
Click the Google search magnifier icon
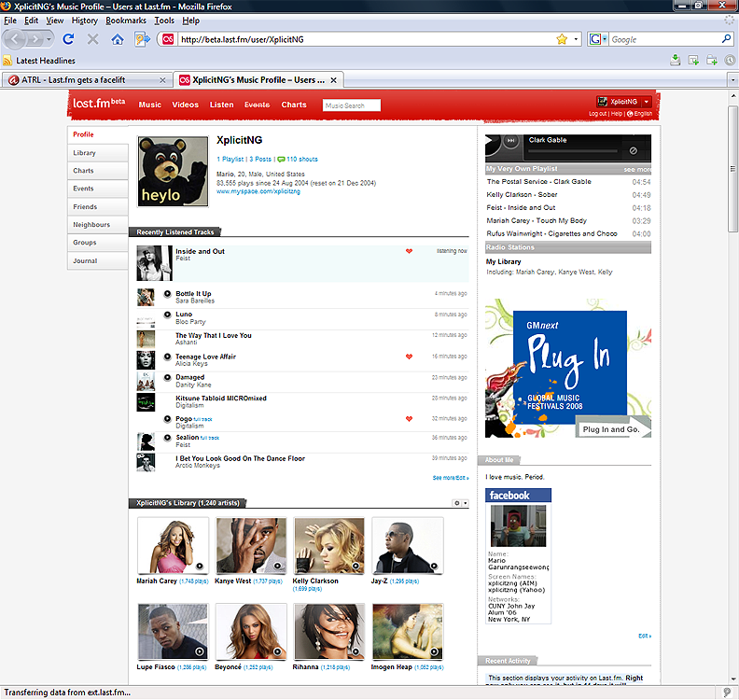point(726,39)
